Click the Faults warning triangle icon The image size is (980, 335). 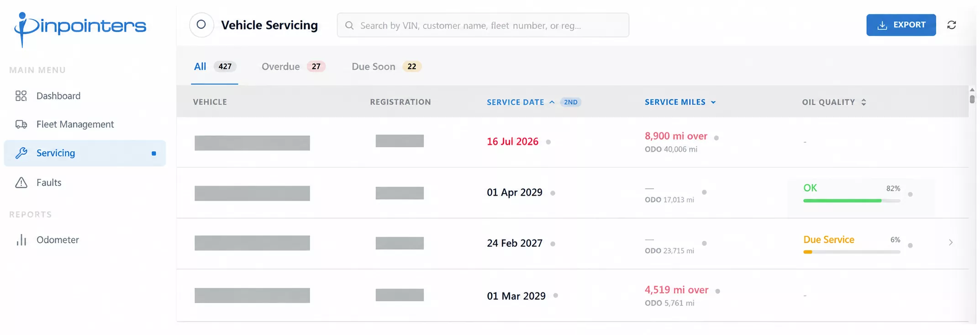pos(21,183)
